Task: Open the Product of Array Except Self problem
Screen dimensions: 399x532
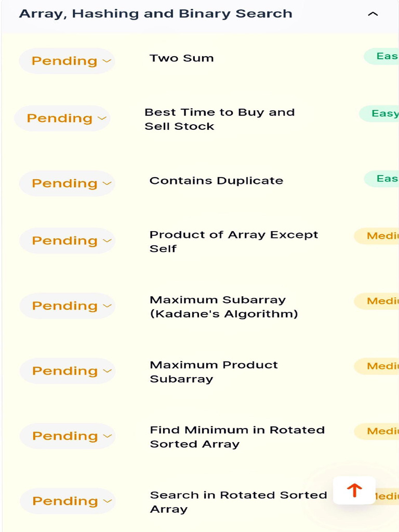Action: [x=233, y=241]
